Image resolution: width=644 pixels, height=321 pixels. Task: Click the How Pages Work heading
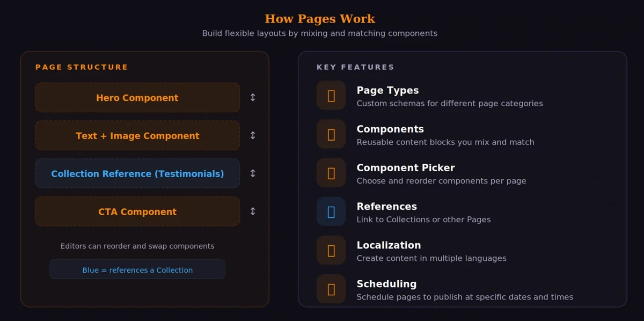[x=320, y=19]
